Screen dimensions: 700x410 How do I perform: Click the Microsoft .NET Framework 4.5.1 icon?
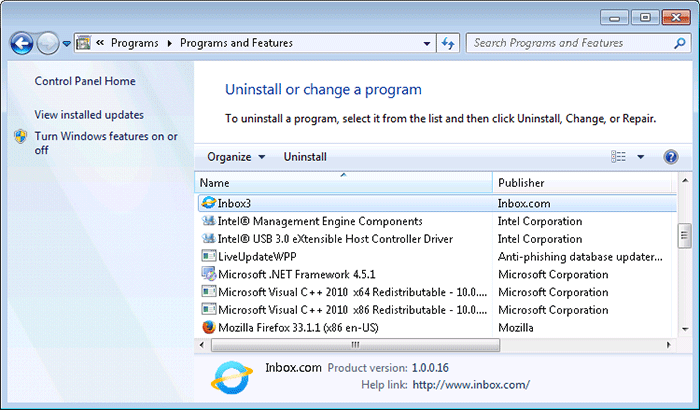[x=208, y=274]
